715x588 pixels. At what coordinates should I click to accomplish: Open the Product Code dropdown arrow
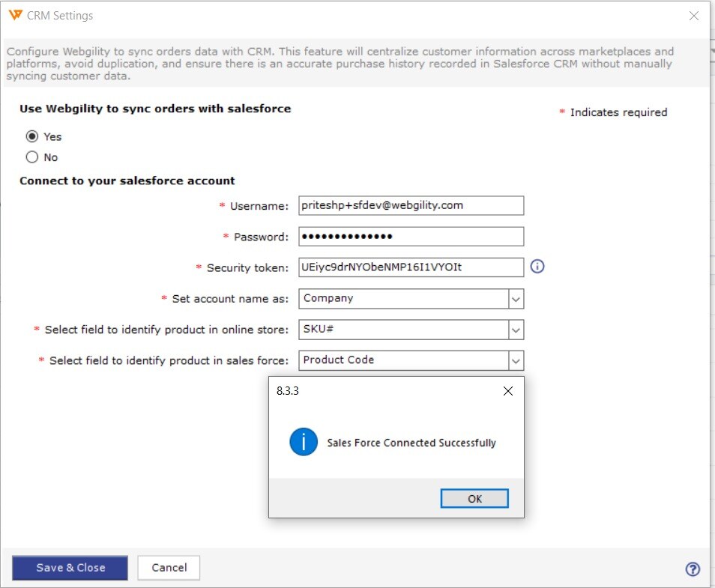pyautogui.click(x=516, y=361)
